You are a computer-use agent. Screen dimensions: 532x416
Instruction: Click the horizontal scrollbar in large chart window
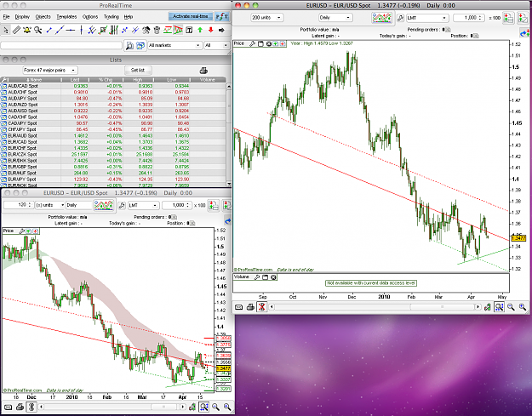click(x=375, y=307)
